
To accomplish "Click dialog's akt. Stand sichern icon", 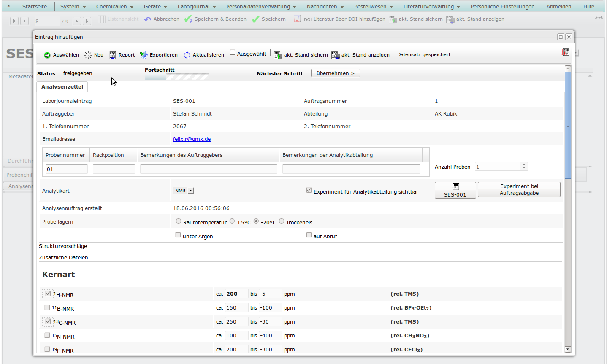I will click(278, 55).
